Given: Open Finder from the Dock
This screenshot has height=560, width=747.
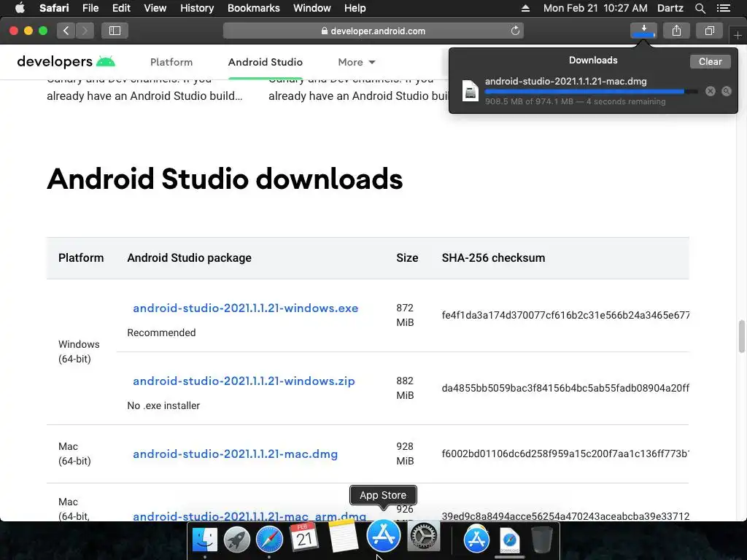Looking at the screenshot, I should click(x=204, y=540).
